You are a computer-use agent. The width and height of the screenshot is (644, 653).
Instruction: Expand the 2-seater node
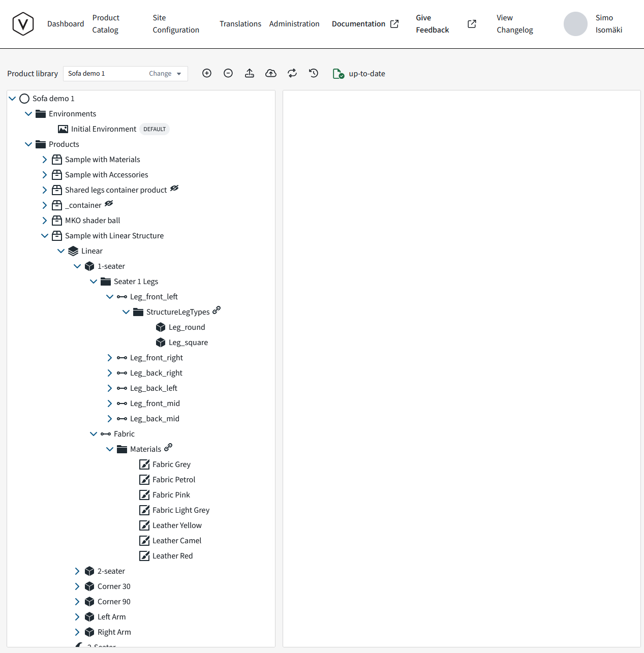pyautogui.click(x=77, y=571)
